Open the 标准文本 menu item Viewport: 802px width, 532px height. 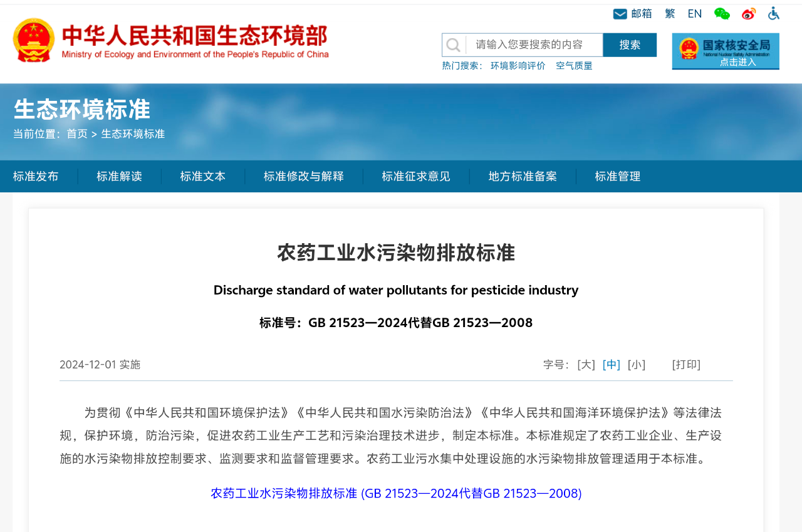(x=203, y=177)
